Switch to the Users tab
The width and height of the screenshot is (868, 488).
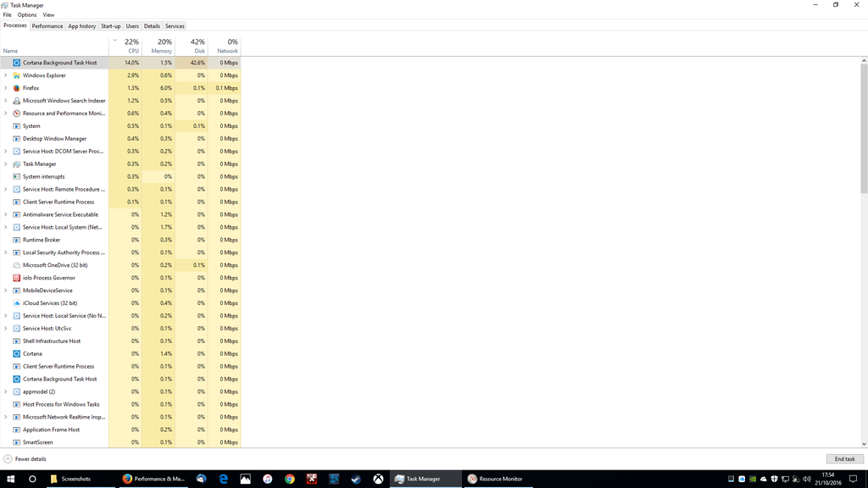[x=132, y=26]
